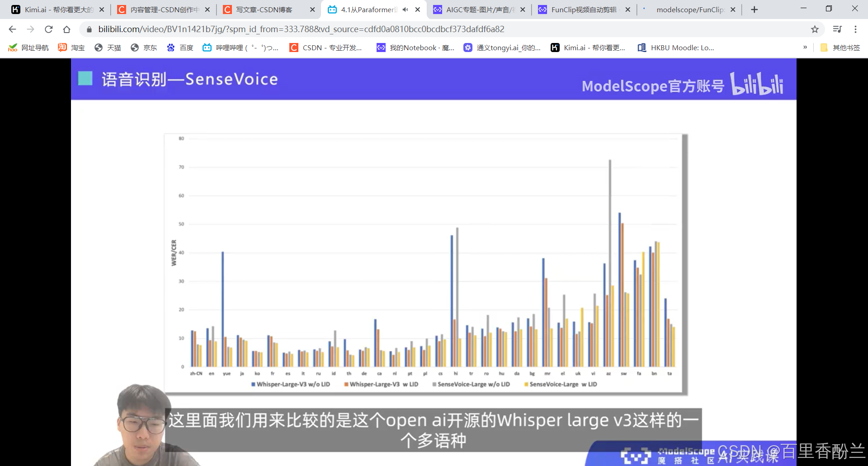Go back to the previous page
This screenshot has height=466, width=868.
(x=12, y=29)
